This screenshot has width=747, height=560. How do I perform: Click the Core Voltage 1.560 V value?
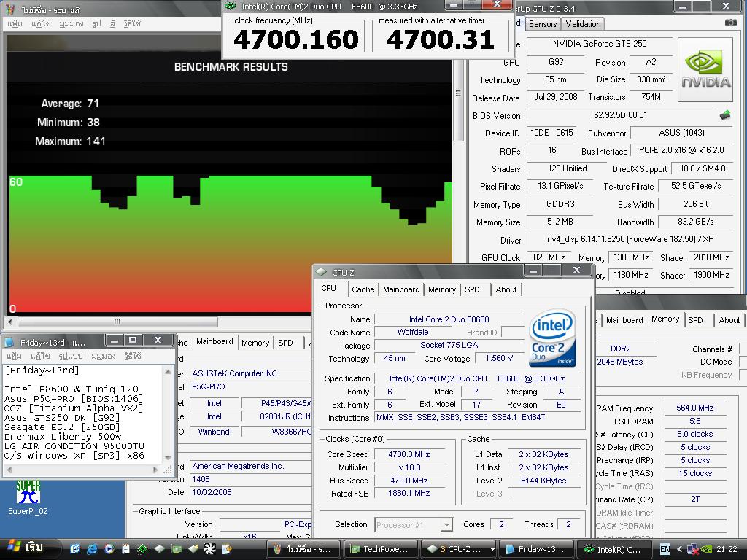tap(499, 358)
